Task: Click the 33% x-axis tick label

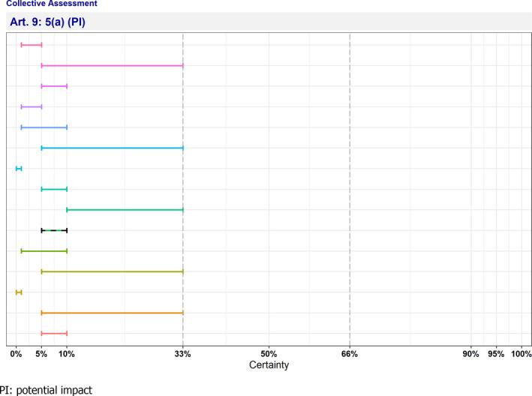Action: 183,354
